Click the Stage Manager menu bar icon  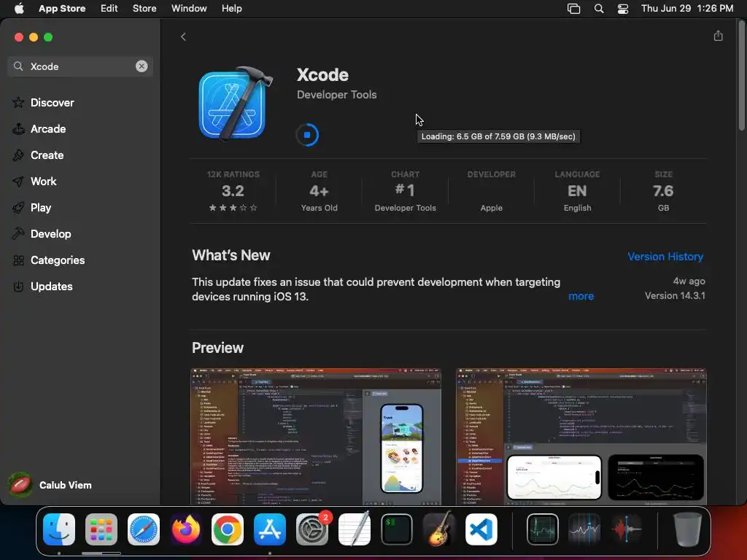[x=573, y=9]
